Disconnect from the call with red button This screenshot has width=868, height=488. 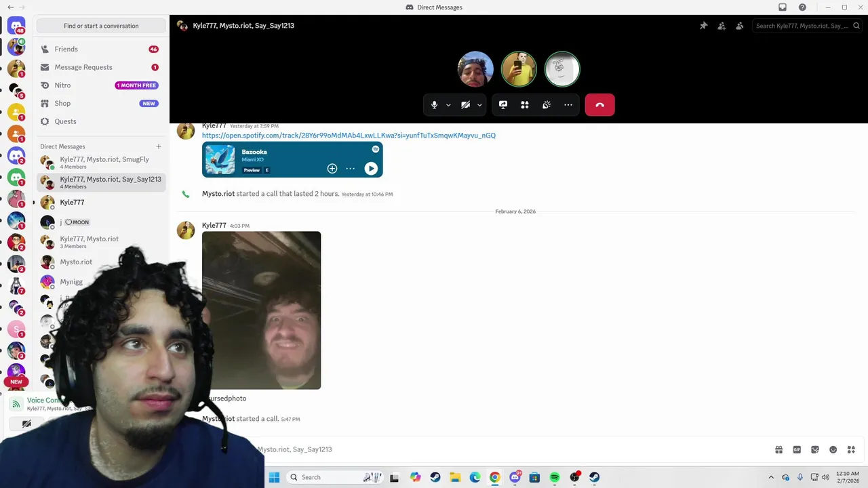point(600,105)
